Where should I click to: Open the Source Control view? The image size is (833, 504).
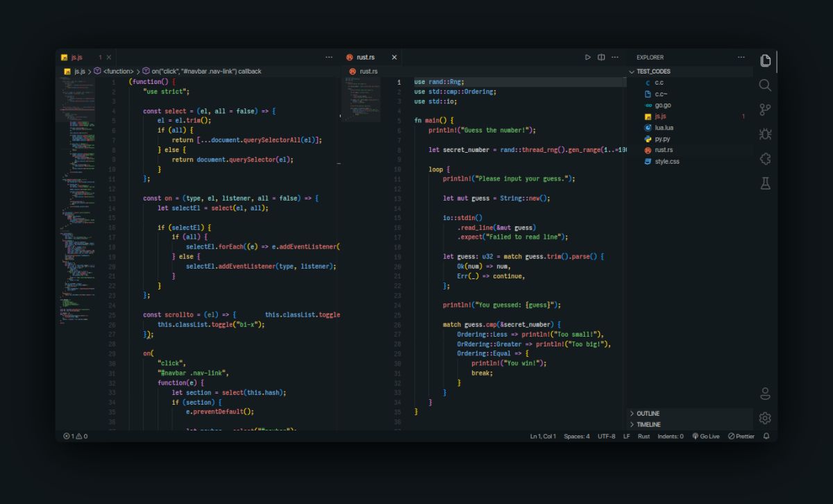tap(765, 110)
